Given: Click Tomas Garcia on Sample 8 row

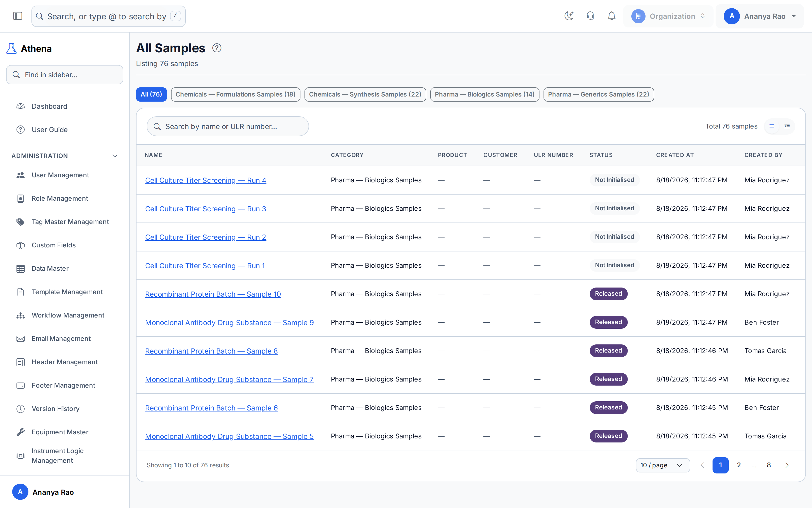Looking at the screenshot, I should click(765, 351).
